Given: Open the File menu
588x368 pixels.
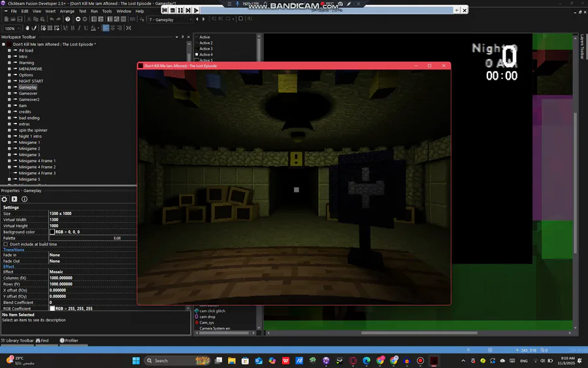Looking at the screenshot, I should tap(14, 11).
